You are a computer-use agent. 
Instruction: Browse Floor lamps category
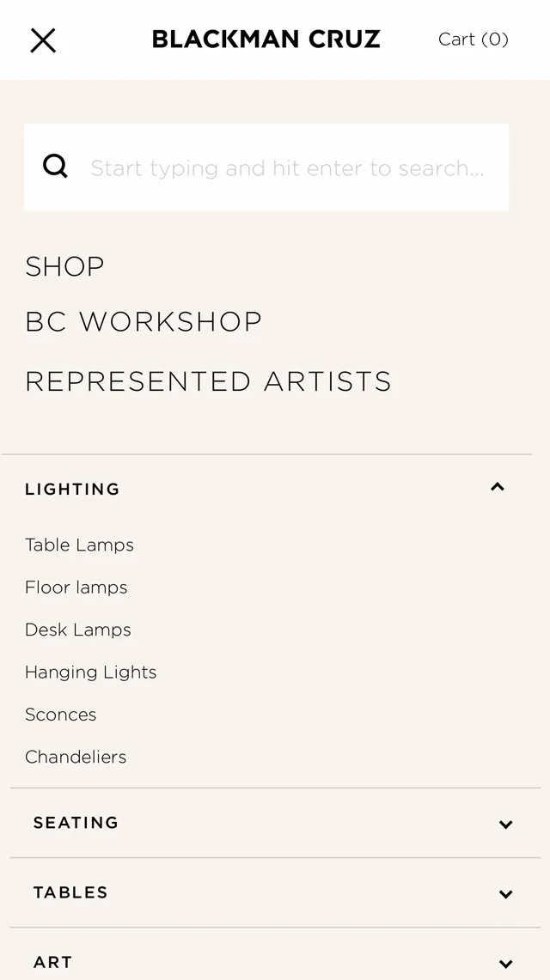[x=76, y=587]
